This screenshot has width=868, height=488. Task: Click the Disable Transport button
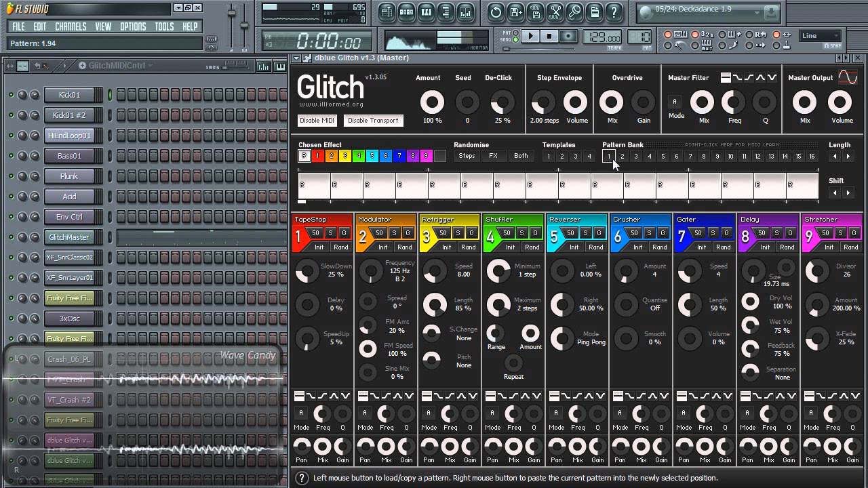(x=373, y=121)
